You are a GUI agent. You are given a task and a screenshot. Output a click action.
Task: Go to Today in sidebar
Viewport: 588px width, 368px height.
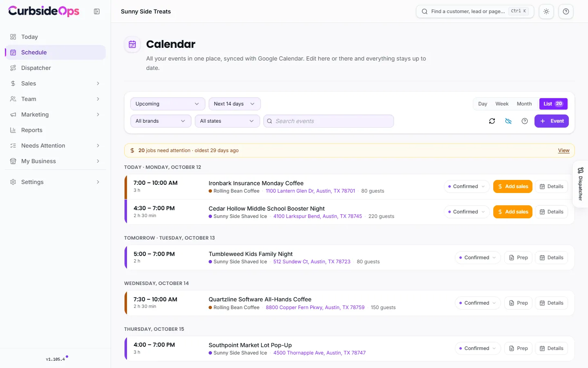tap(56, 37)
